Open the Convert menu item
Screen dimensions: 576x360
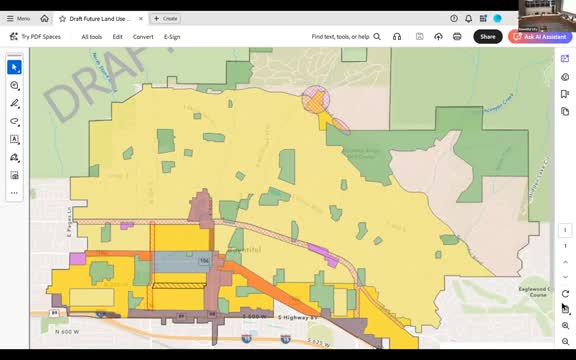pos(143,37)
